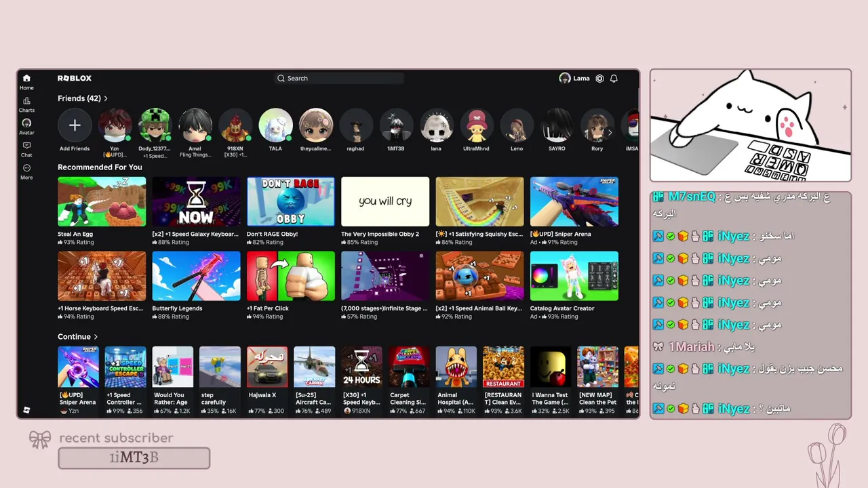Open friend 918XN's avatar
This screenshot has height=488, width=868.
pos(235,125)
